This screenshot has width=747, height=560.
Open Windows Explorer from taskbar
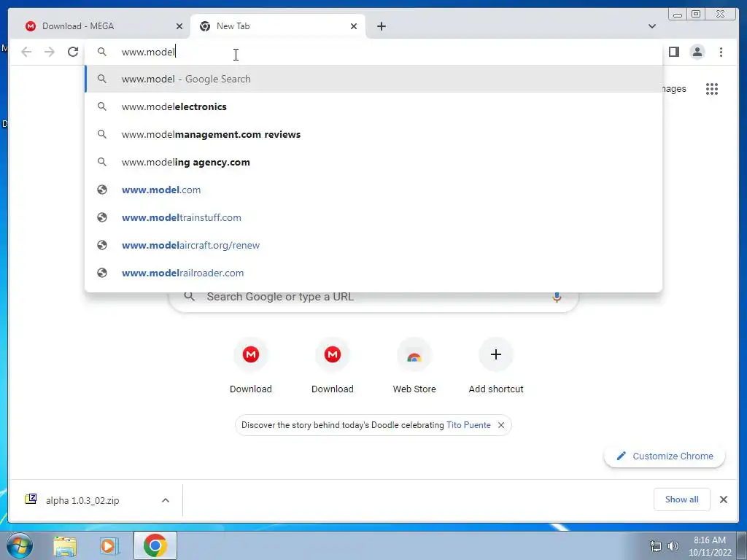click(x=65, y=545)
